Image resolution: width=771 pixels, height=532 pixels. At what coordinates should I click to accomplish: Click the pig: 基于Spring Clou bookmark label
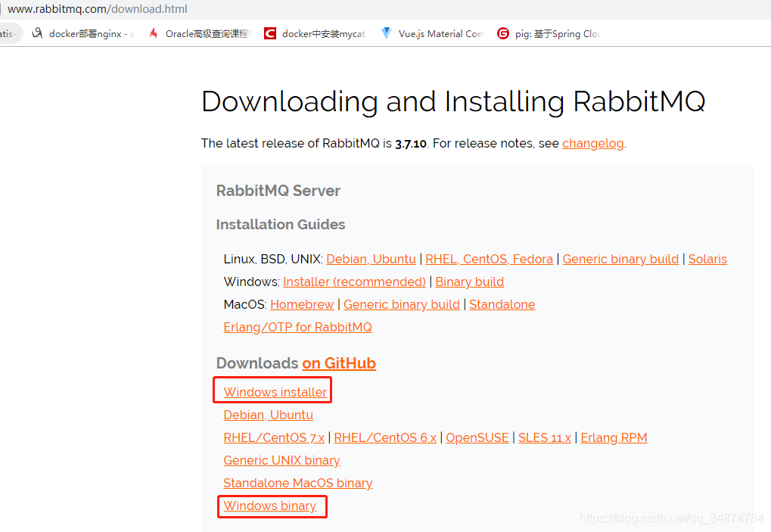click(x=558, y=34)
